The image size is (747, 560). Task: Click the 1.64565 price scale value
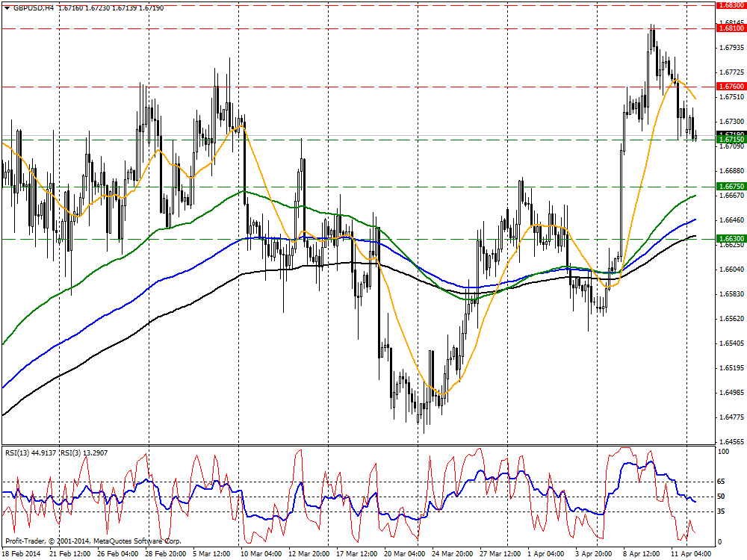[x=730, y=442]
